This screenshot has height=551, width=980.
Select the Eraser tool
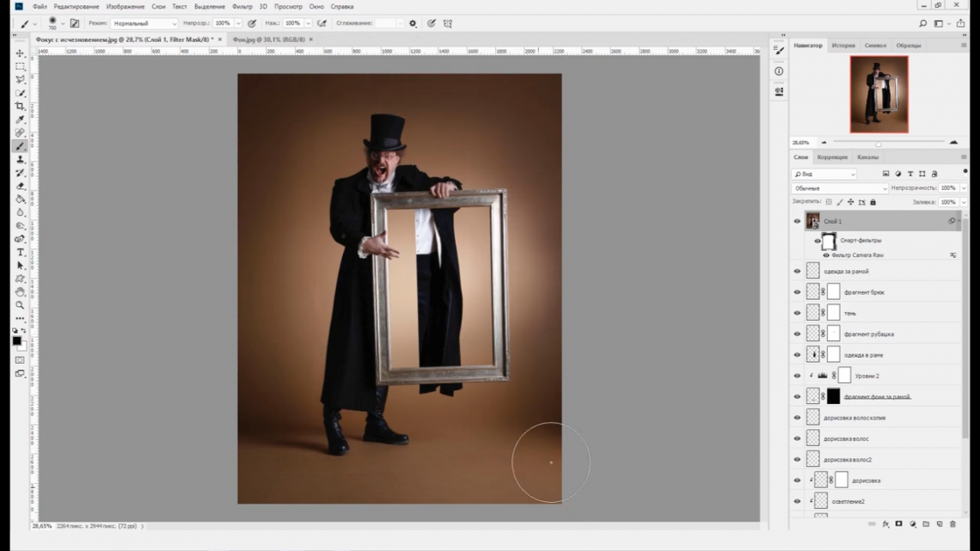pos(20,186)
